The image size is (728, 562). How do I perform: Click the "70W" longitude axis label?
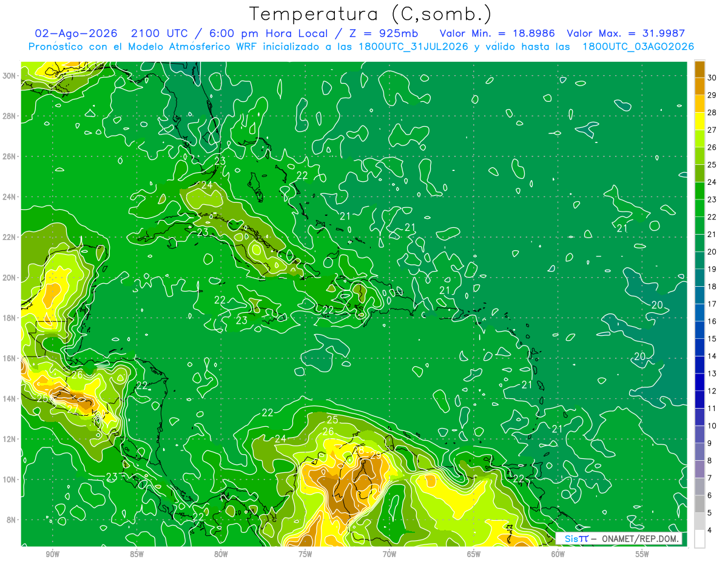(389, 554)
